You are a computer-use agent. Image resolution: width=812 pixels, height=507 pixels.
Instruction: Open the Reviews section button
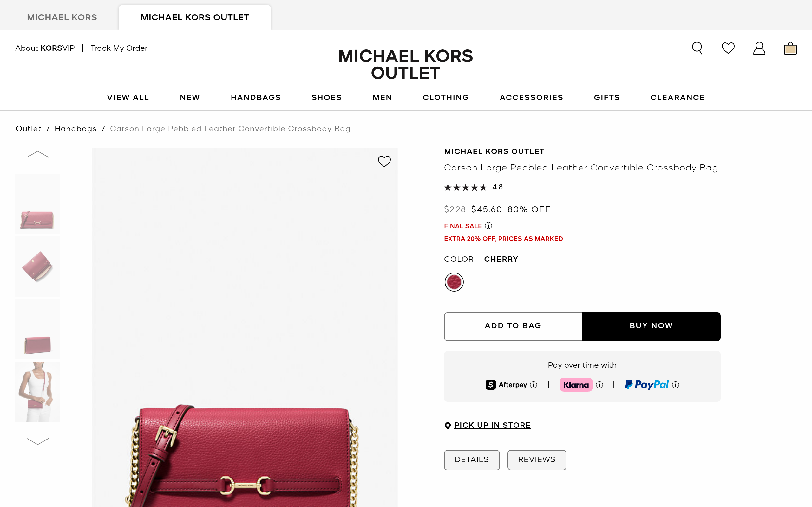[537, 460]
